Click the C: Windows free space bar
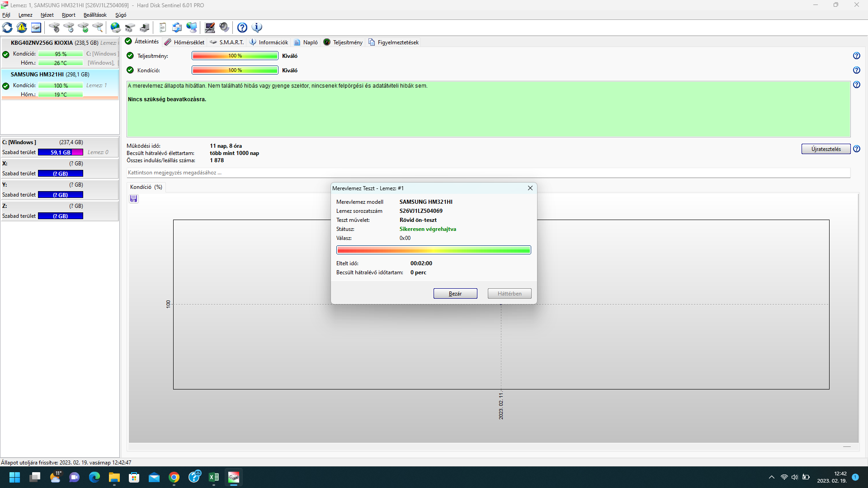Screen dimensions: 868x488 [x=61, y=152]
